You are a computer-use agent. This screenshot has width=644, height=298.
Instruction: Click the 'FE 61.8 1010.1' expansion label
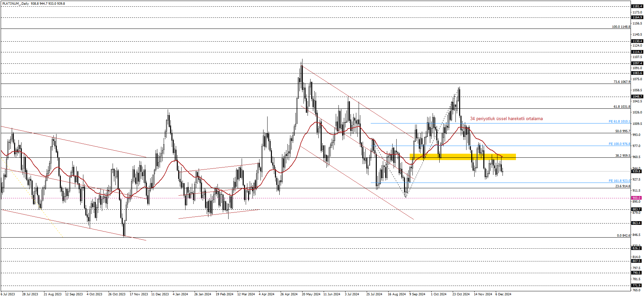pyautogui.click(x=619, y=121)
